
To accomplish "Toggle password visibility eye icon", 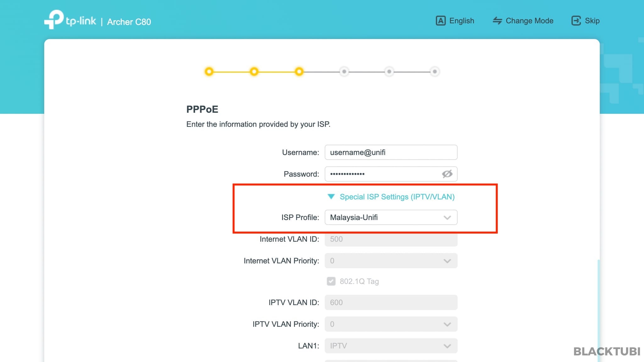I will [447, 174].
